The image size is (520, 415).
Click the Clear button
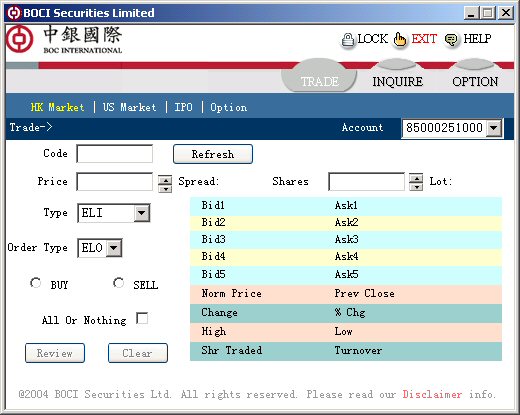pyautogui.click(x=138, y=353)
